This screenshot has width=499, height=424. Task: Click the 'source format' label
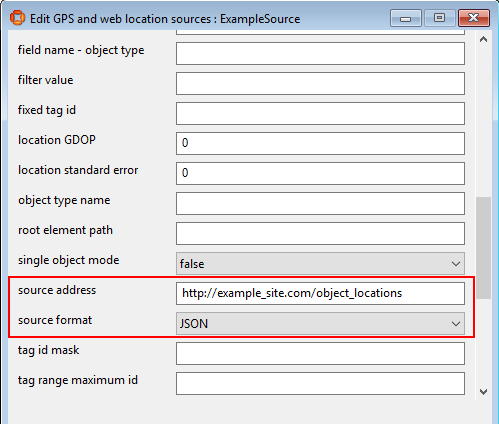click(x=55, y=320)
